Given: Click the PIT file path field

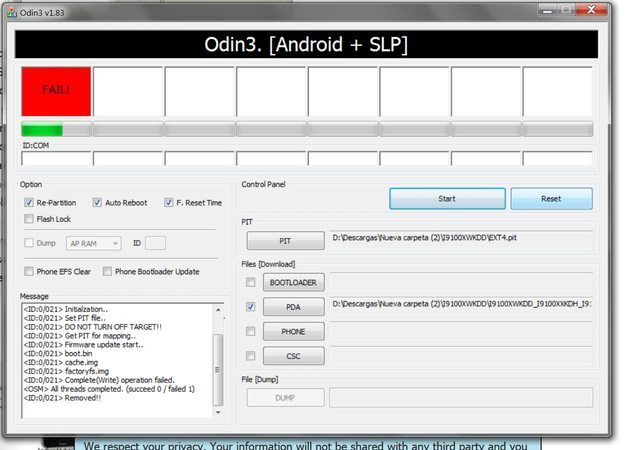Looking at the screenshot, I should coord(461,240).
